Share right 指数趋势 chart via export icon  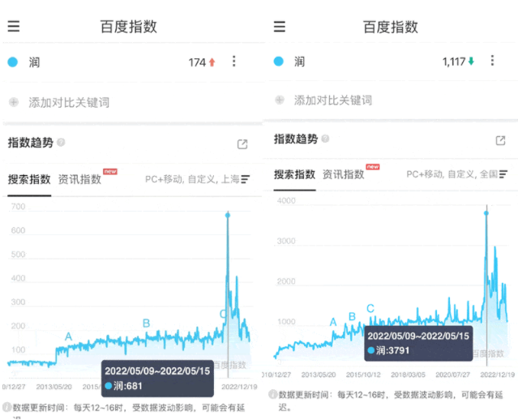click(x=500, y=140)
